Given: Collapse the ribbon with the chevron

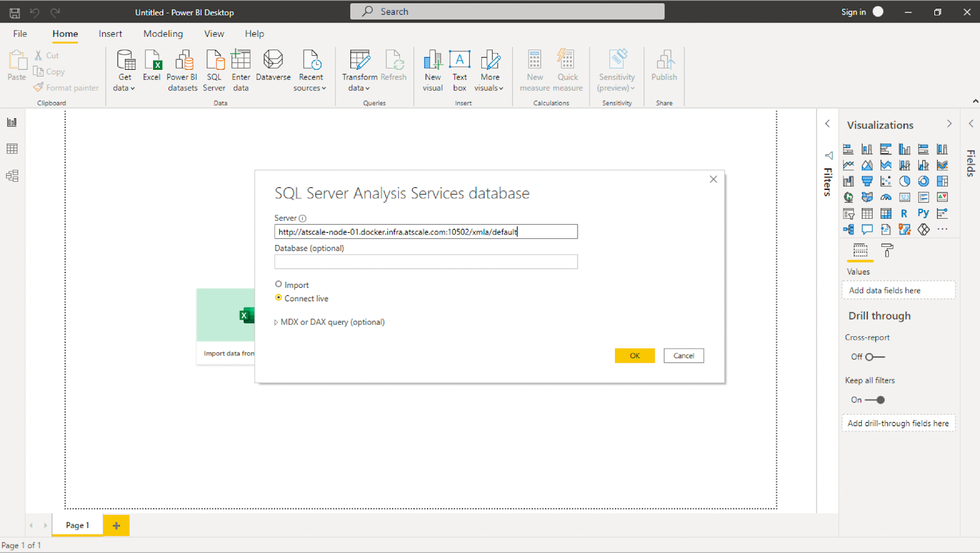Looking at the screenshot, I should point(975,101).
